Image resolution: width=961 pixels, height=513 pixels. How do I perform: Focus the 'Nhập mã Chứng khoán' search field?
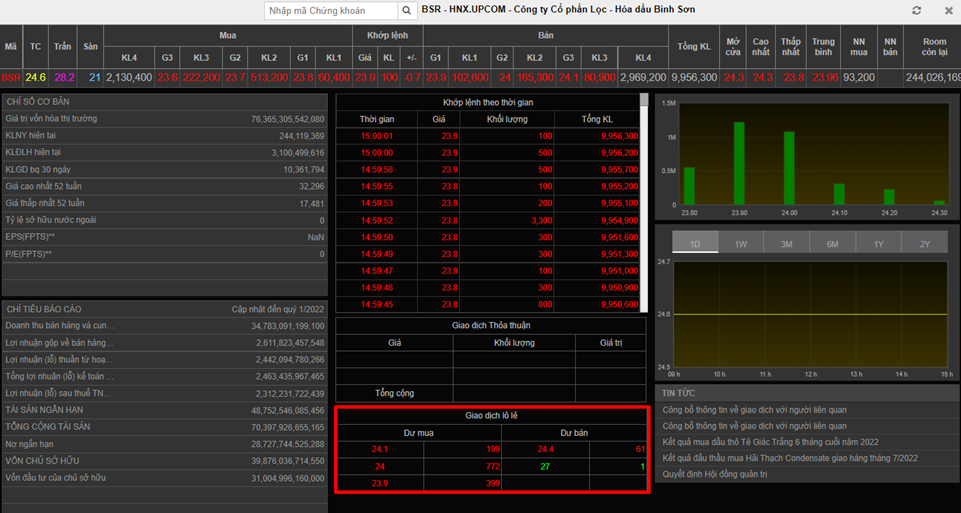[x=331, y=10]
